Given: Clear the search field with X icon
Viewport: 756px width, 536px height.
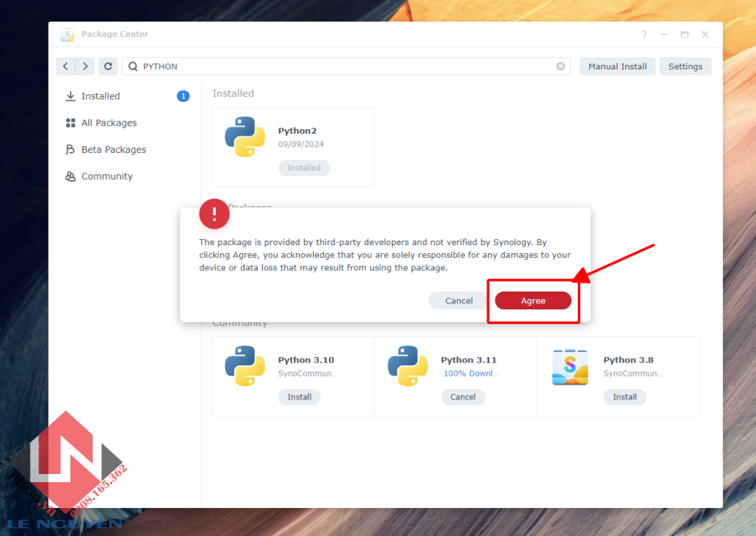Looking at the screenshot, I should pyautogui.click(x=560, y=66).
